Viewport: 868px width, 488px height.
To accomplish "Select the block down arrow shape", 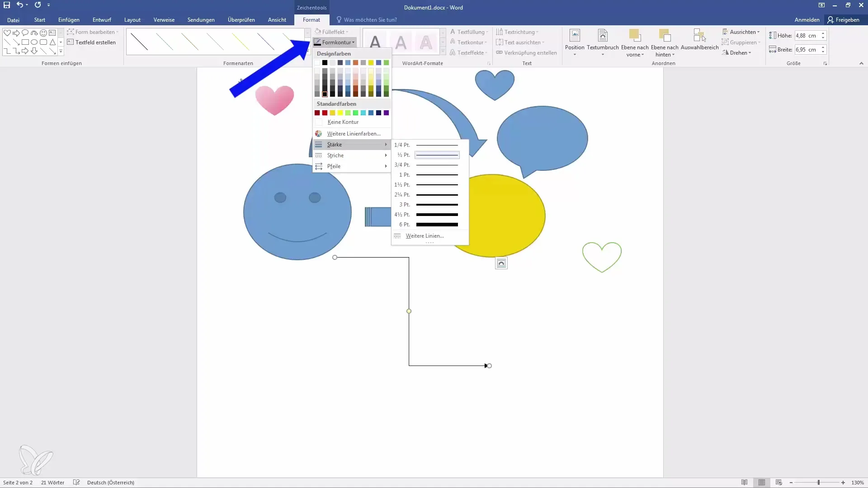I will 34,51.
